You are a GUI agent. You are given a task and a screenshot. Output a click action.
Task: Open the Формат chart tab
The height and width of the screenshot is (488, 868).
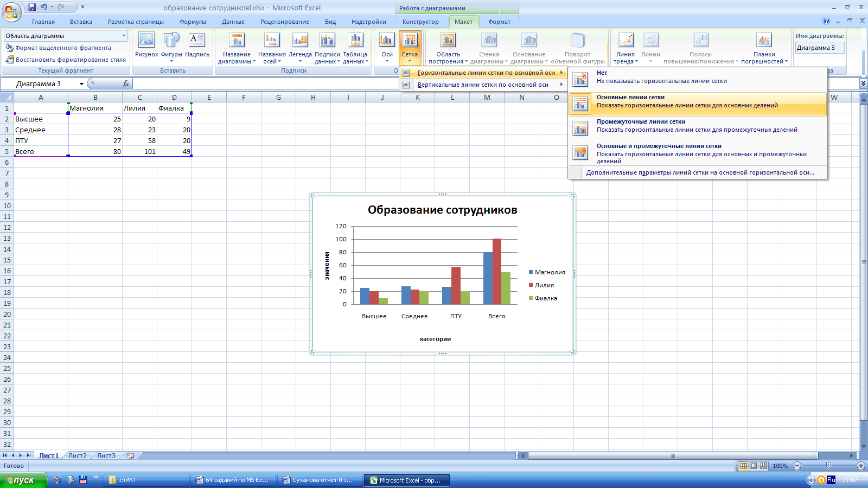[x=499, y=22]
